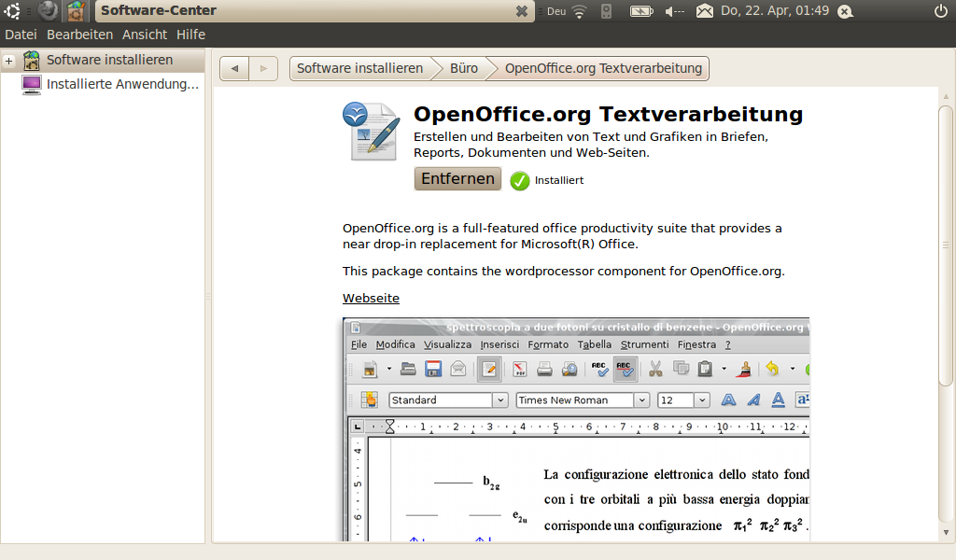Open the Deu keyboard layout indicator
This screenshot has height=560, width=956.
point(556,11)
